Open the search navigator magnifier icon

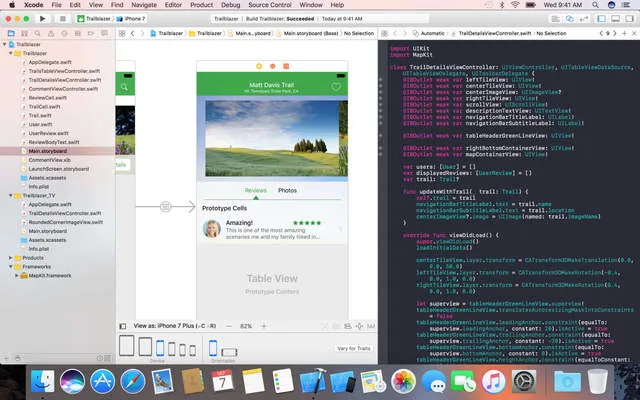(x=38, y=33)
